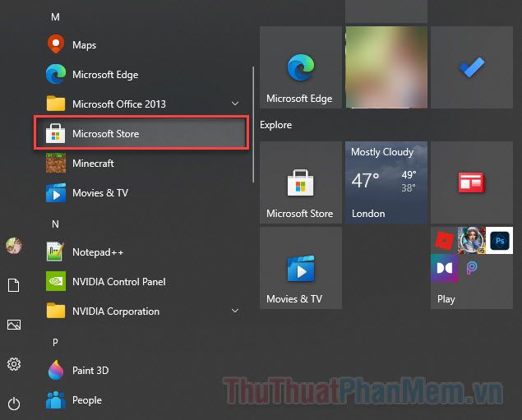Click the Explore group heading
Screen dimensions: 522x420
(x=275, y=125)
